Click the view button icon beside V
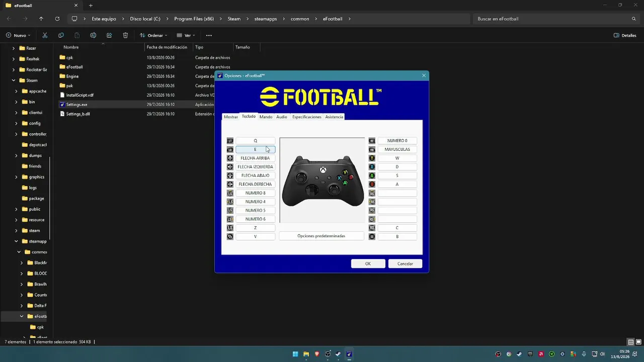This screenshot has width=644, height=362. [230, 237]
